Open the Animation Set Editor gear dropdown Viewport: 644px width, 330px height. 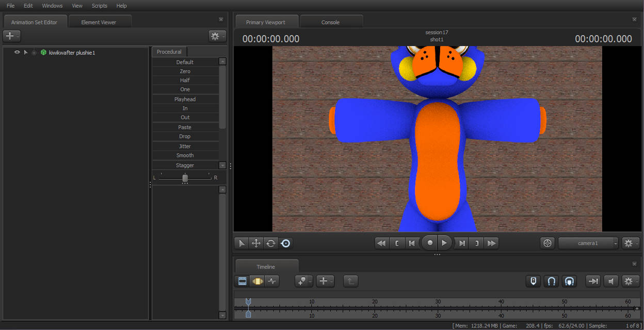[217, 36]
